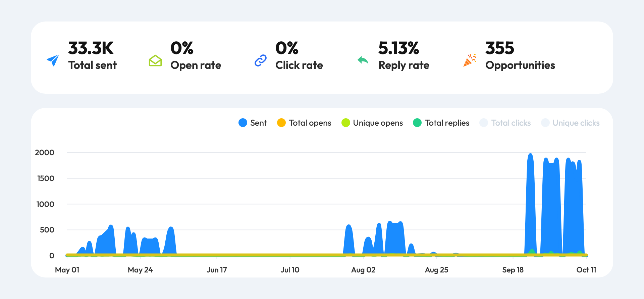Toggle the Total opens legend series
644x299 pixels.
click(304, 123)
